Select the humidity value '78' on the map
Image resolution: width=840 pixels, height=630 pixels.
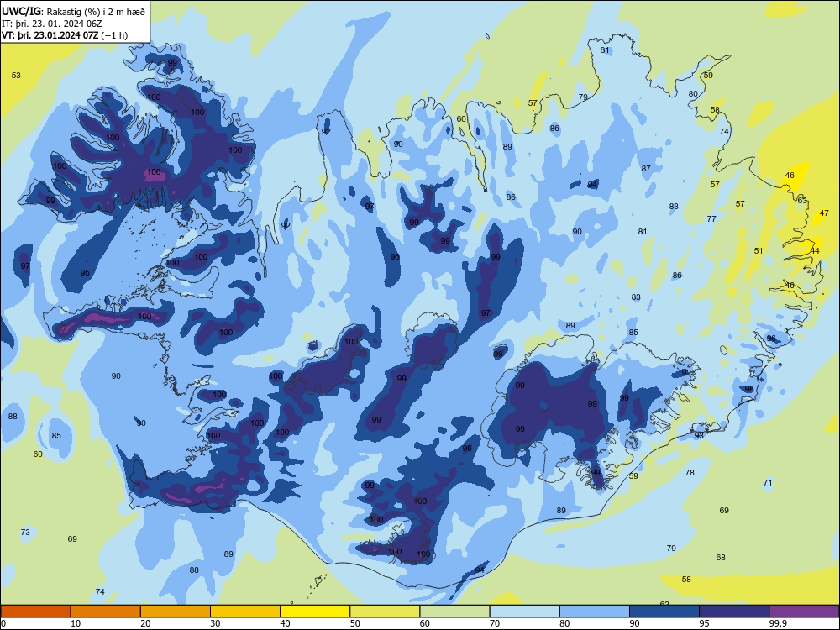point(690,472)
